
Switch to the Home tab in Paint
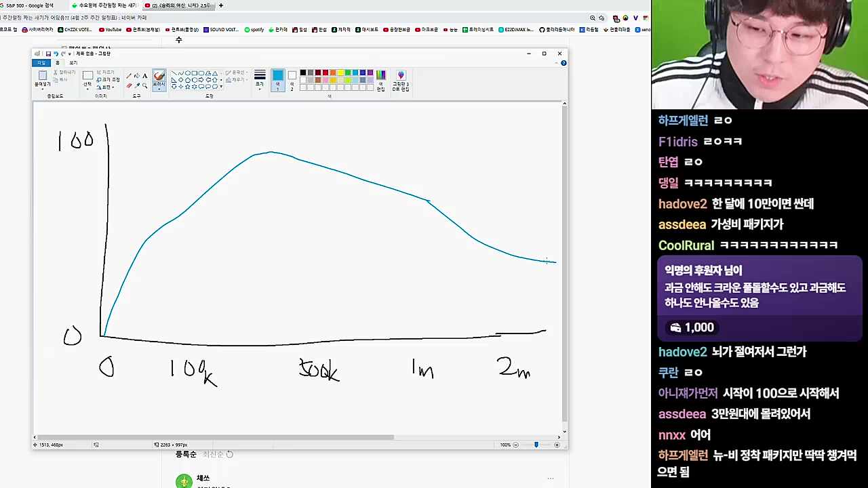(x=58, y=63)
